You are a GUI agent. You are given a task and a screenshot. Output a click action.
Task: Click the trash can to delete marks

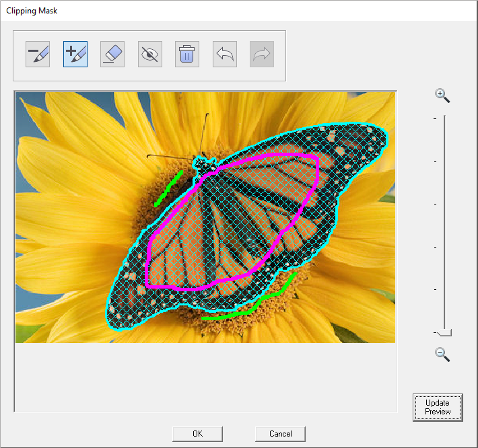click(187, 54)
